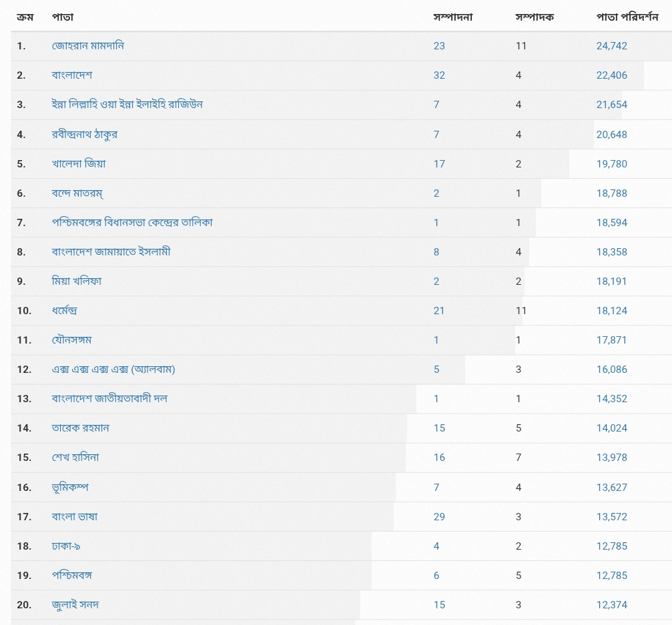The height and width of the screenshot is (625, 672).
Task: Select the বাংলা ভাষা page link
Action: click(x=75, y=516)
